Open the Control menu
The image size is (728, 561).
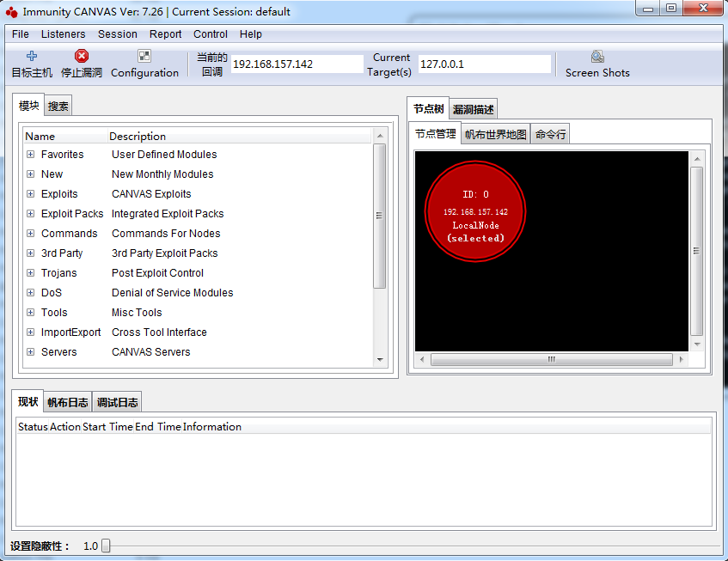[x=211, y=34]
